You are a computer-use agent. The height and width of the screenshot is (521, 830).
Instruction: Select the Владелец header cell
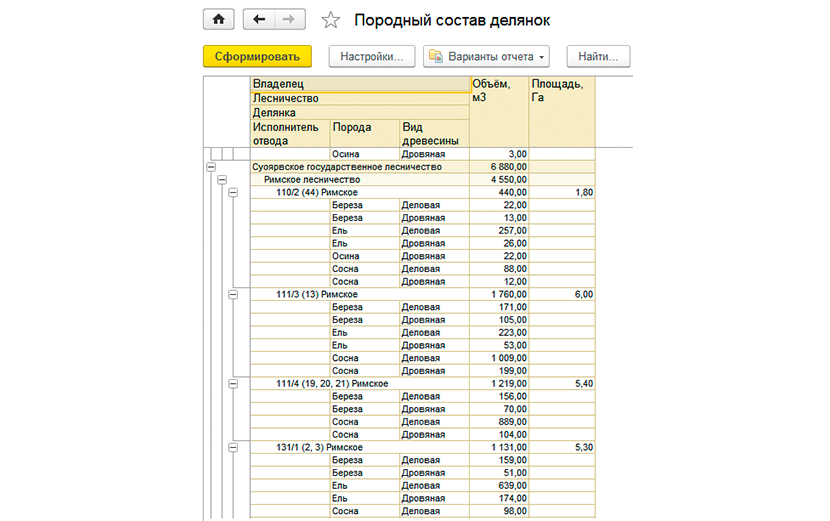pyautogui.click(x=360, y=84)
